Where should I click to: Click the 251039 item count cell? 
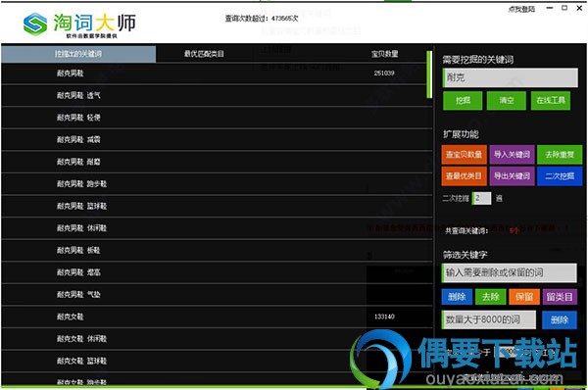point(384,73)
